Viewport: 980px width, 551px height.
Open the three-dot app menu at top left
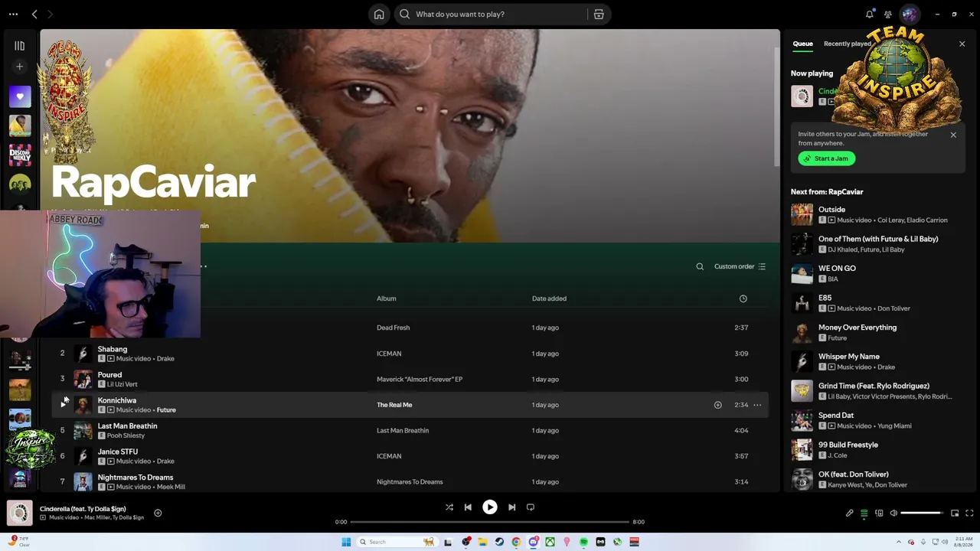(13, 14)
